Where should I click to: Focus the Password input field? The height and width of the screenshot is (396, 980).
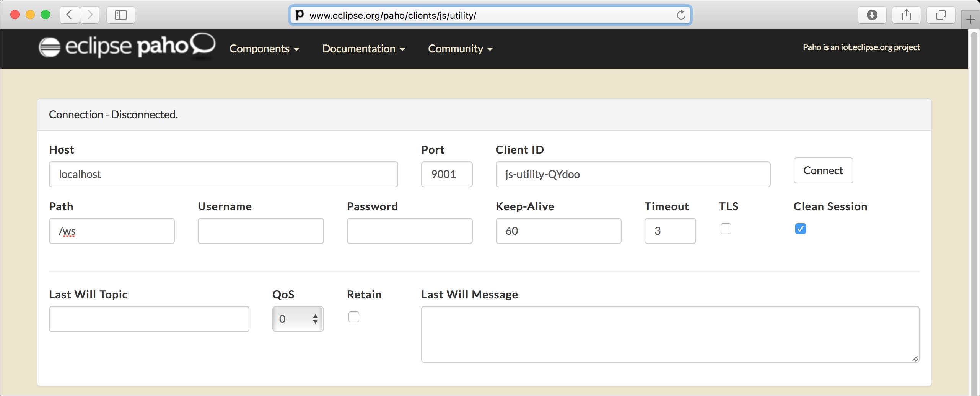[x=410, y=231]
